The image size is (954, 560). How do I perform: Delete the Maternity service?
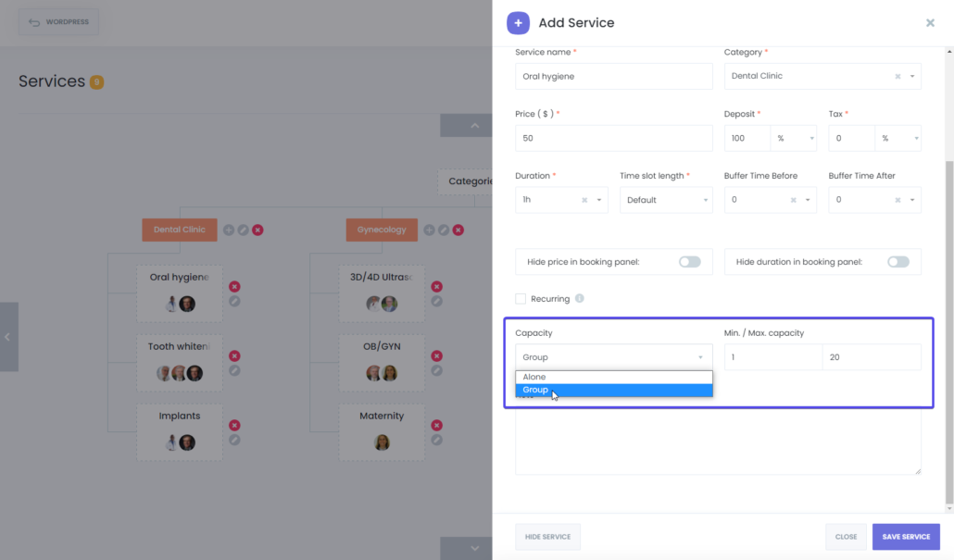coord(437,425)
